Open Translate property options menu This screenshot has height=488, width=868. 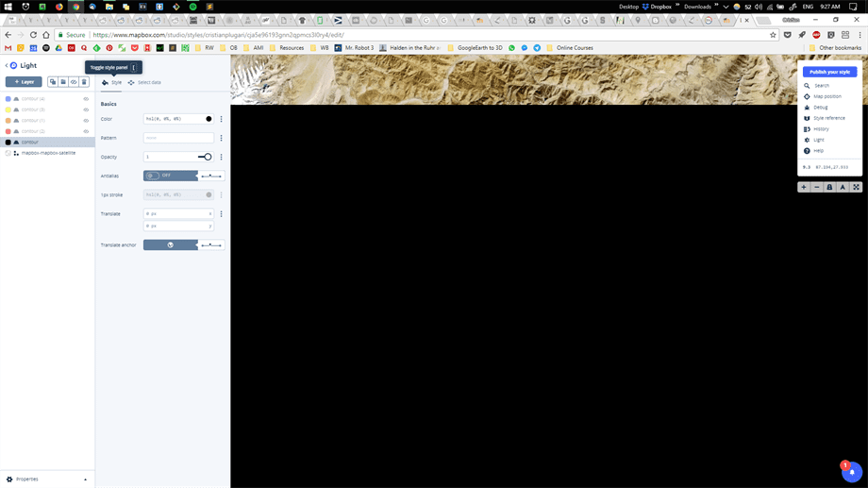[222, 214]
